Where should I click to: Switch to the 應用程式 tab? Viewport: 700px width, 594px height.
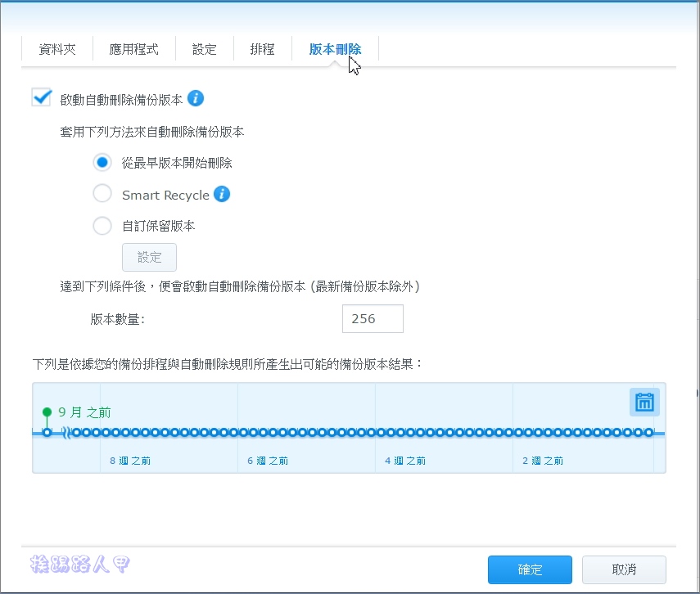tap(134, 48)
